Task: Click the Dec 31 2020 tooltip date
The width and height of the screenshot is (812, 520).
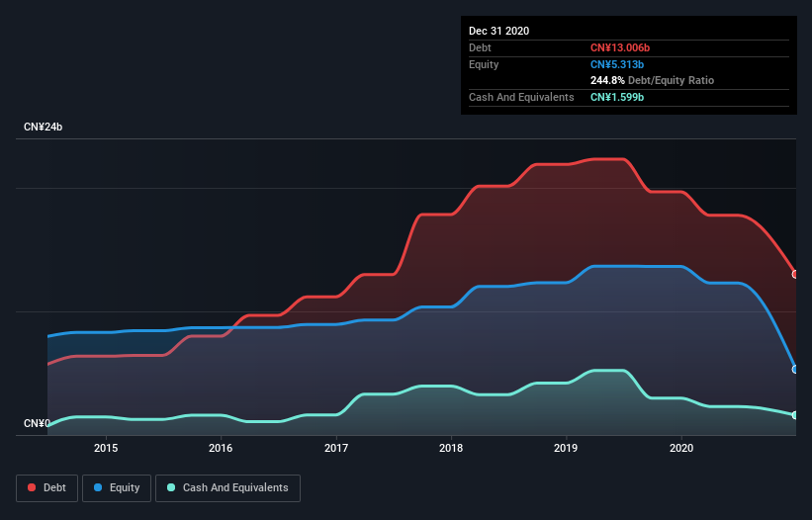Action: click(498, 31)
